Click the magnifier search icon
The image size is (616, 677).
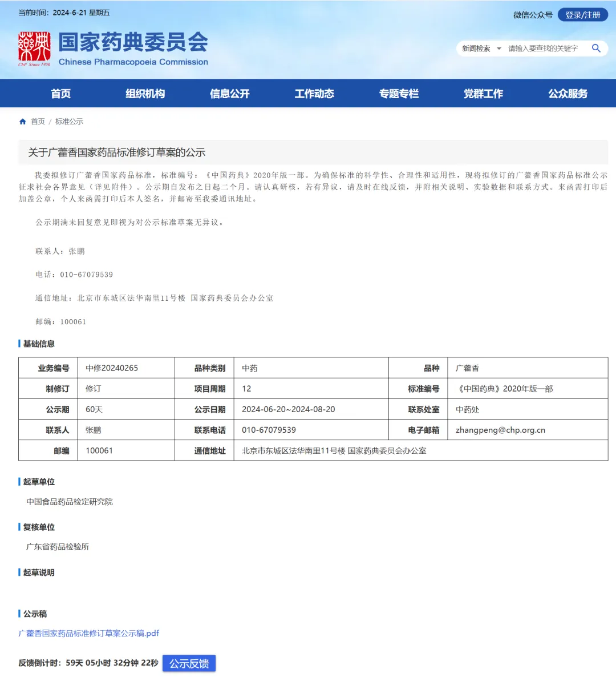pyautogui.click(x=595, y=49)
